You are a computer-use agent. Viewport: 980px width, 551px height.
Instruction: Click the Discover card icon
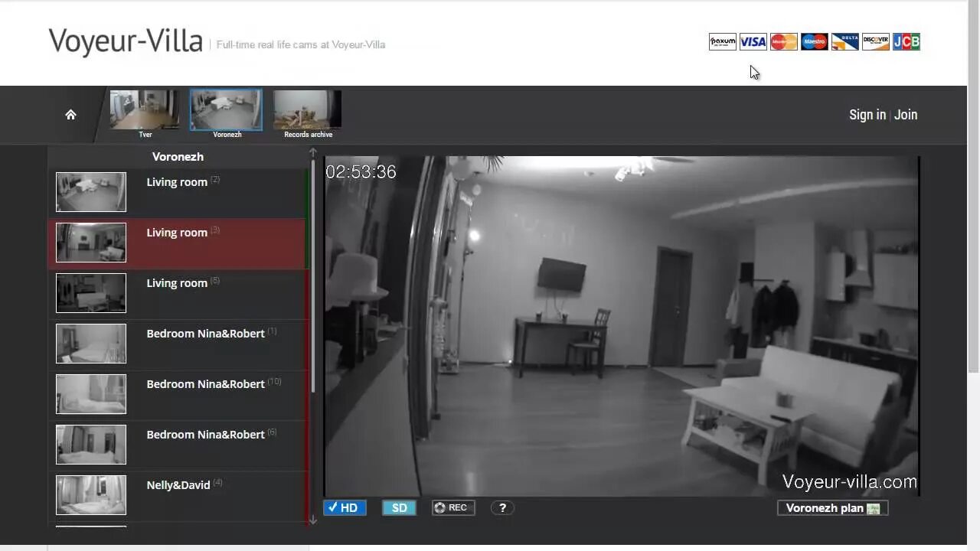pyautogui.click(x=875, y=42)
